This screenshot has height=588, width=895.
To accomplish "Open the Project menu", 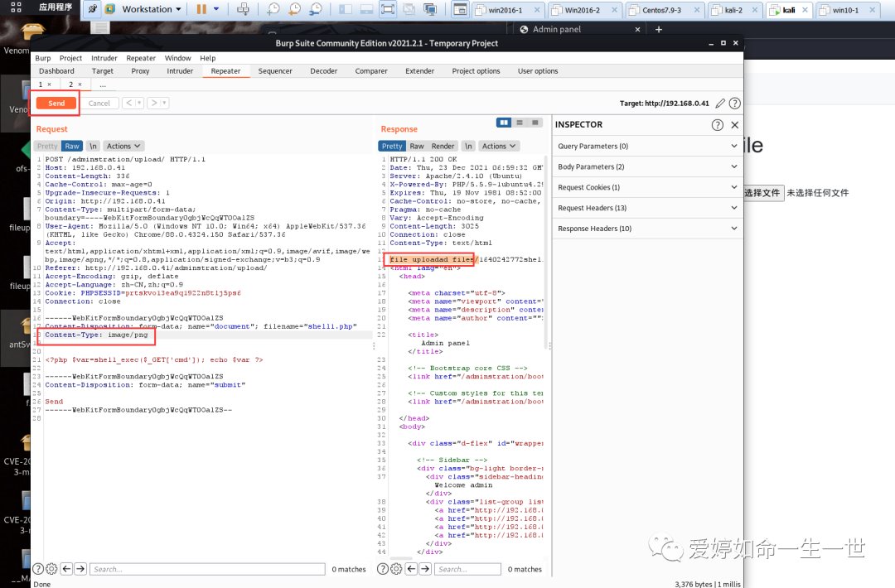I will 70,58.
